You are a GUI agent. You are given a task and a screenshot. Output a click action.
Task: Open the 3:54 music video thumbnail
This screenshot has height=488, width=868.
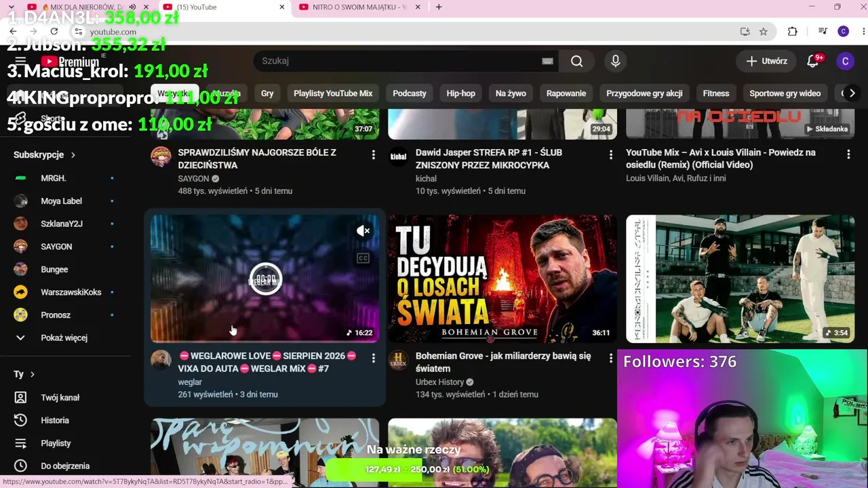tap(741, 279)
